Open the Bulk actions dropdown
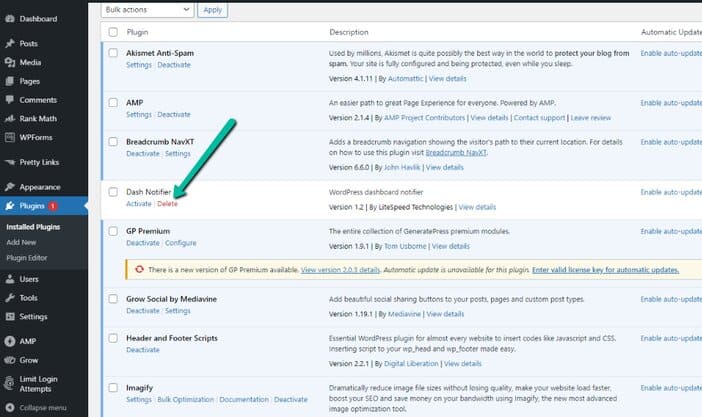The image size is (702, 417). [147, 10]
